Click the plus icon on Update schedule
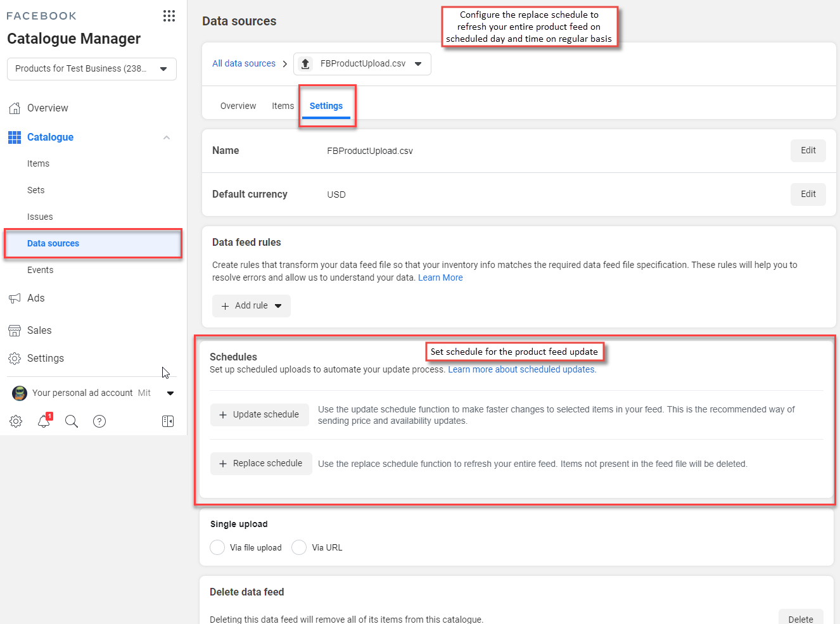 pos(223,415)
